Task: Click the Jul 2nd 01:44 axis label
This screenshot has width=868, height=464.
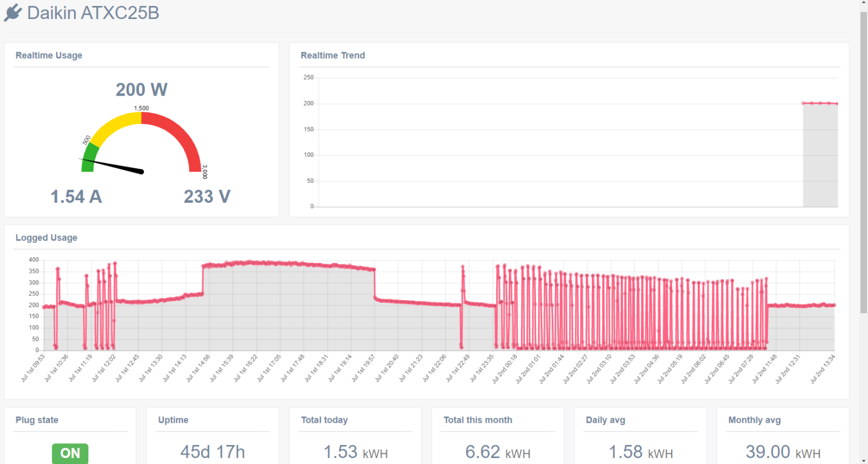Action: tap(552, 369)
